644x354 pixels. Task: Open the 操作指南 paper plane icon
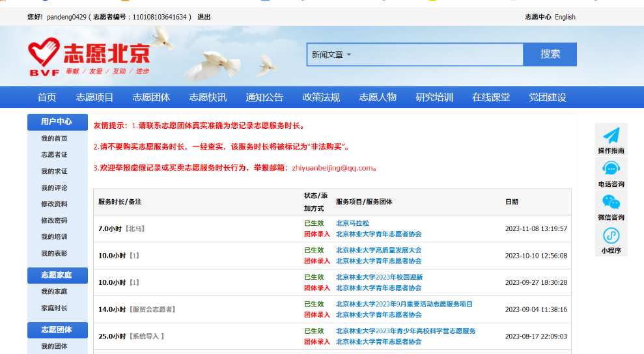coord(611,135)
